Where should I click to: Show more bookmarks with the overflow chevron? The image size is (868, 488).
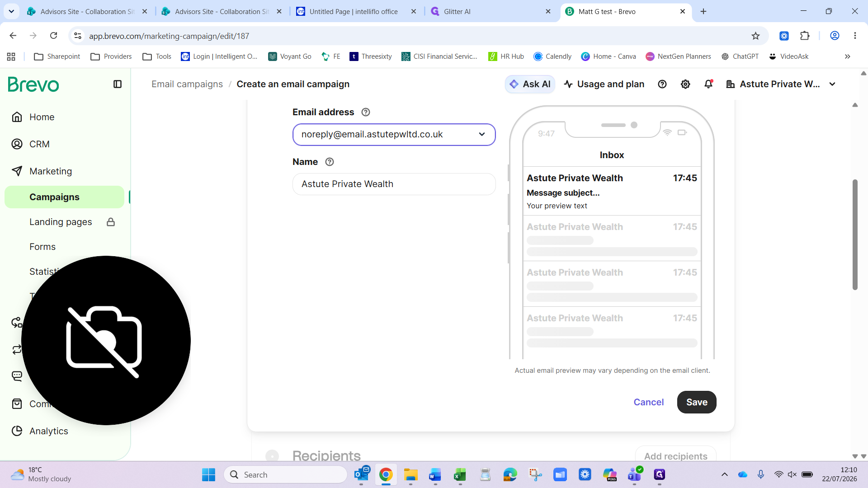tap(848, 56)
